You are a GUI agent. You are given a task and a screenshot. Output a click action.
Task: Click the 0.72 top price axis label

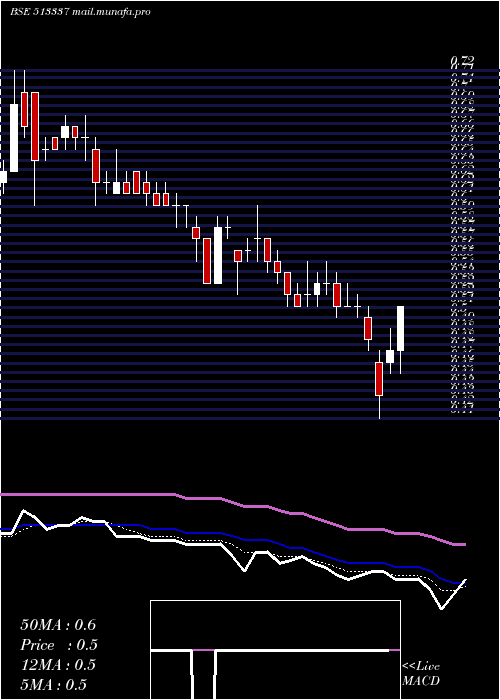pyautogui.click(x=462, y=61)
